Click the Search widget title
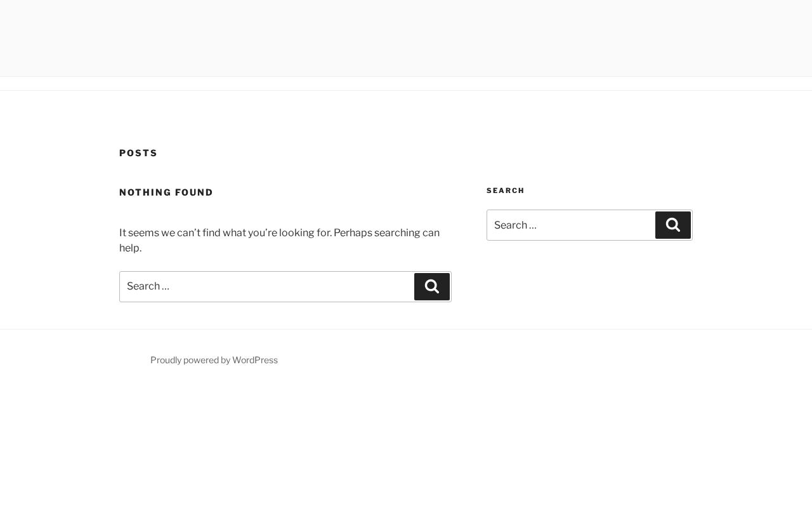Viewport: 812px width, 508px height. tap(506, 190)
